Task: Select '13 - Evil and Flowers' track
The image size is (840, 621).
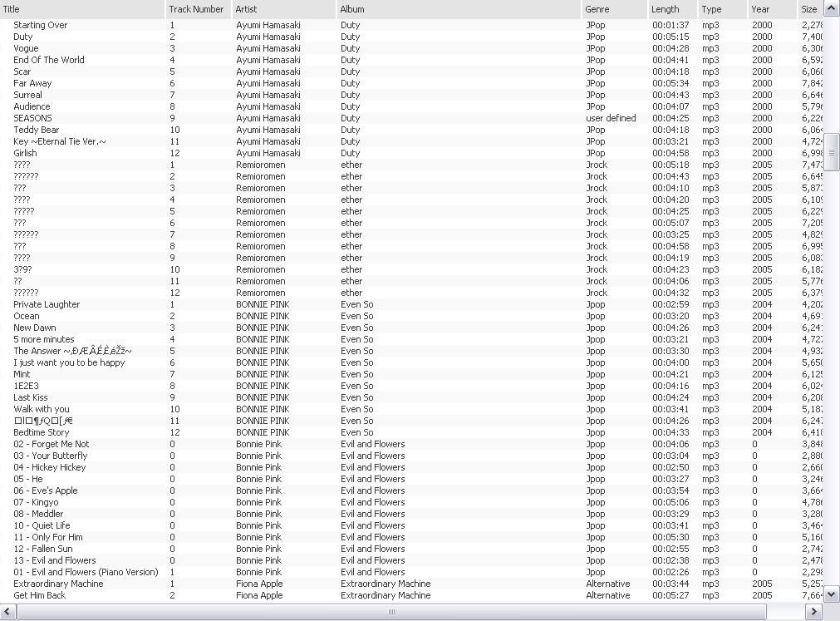Action: point(55,560)
